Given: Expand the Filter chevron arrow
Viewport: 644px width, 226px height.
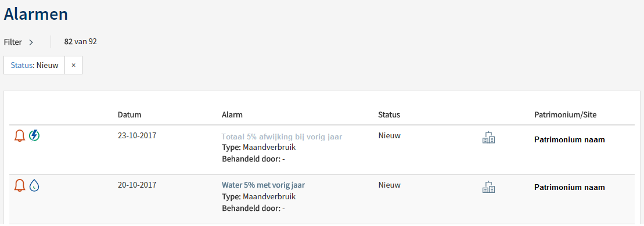Looking at the screenshot, I should [31, 42].
